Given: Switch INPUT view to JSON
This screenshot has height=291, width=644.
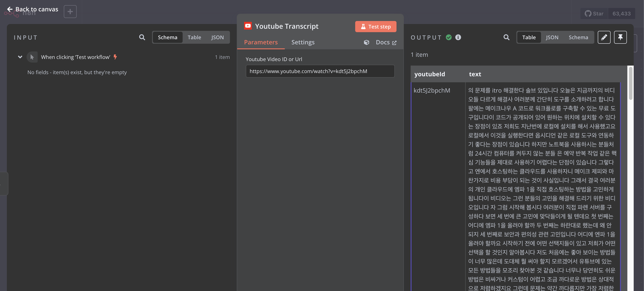Looking at the screenshot, I should (217, 37).
